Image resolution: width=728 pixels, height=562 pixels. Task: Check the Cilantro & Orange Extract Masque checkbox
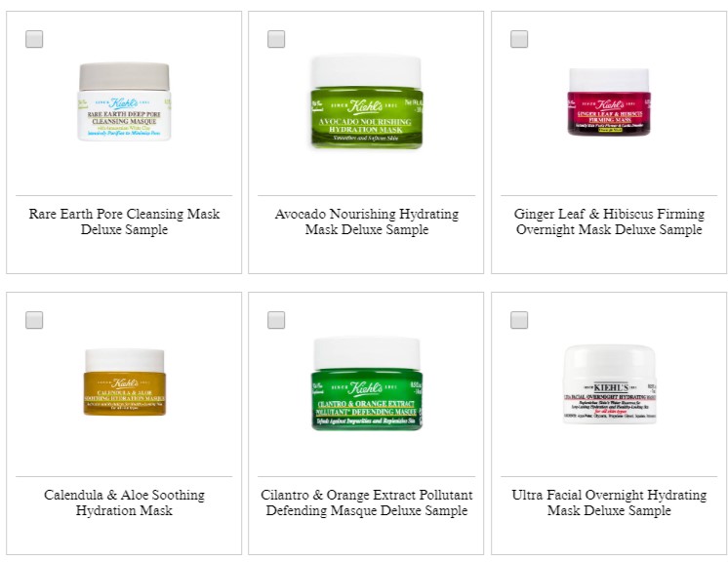[276, 320]
